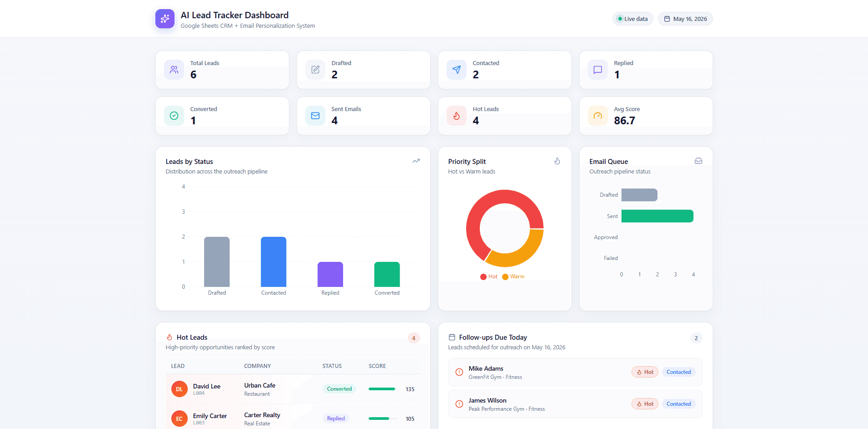
Task: Click the Contacted tag on James Wilson row
Action: click(x=678, y=404)
